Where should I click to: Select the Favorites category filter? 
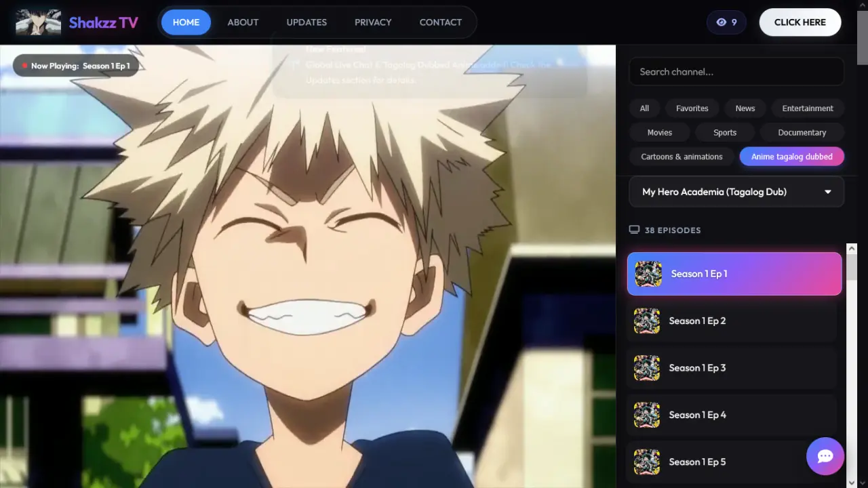pyautogui.click(x=692, y=108)
